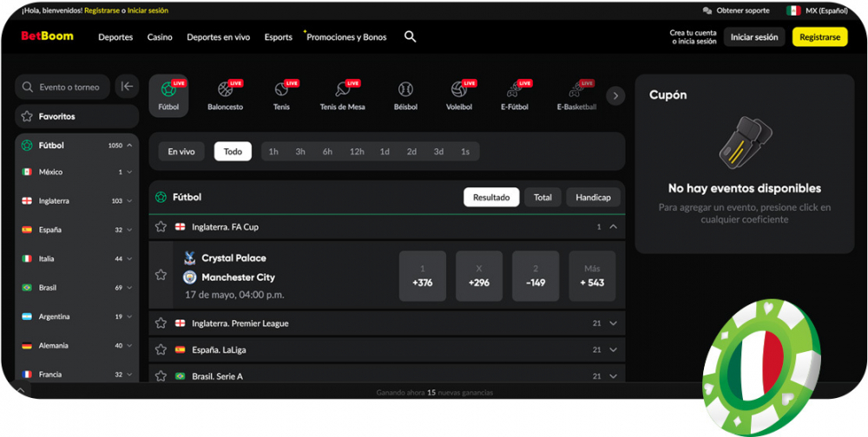Viewport: 868px width, 437px height.
Task: Open the search magnifier in top navigation
Action: [x=410, y=37]
